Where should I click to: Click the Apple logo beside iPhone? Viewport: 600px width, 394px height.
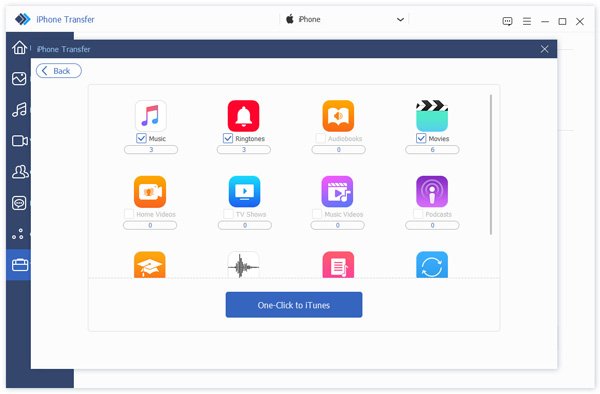pyautogui.click(x=290, y=19)
